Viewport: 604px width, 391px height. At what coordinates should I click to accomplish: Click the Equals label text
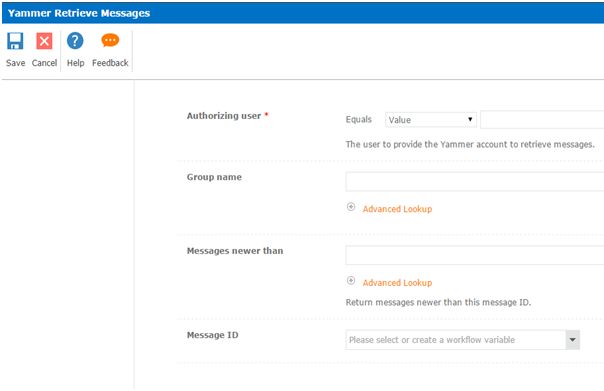[359, 119]
